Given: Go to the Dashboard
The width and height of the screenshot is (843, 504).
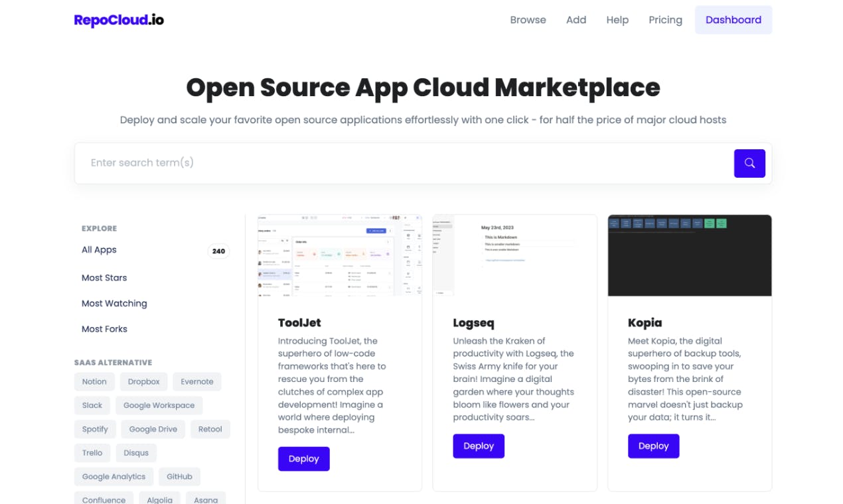Looking at the screenshot, I should pyautogui.click(x=733, y=20).
